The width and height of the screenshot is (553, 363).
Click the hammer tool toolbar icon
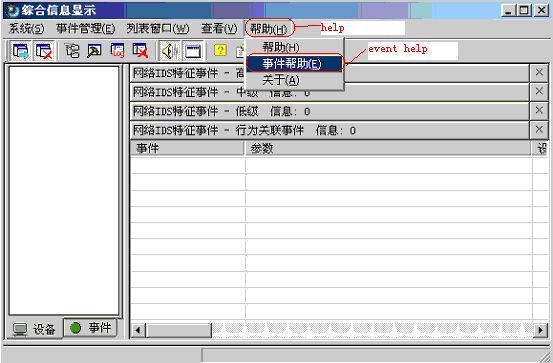pos(94,51)
